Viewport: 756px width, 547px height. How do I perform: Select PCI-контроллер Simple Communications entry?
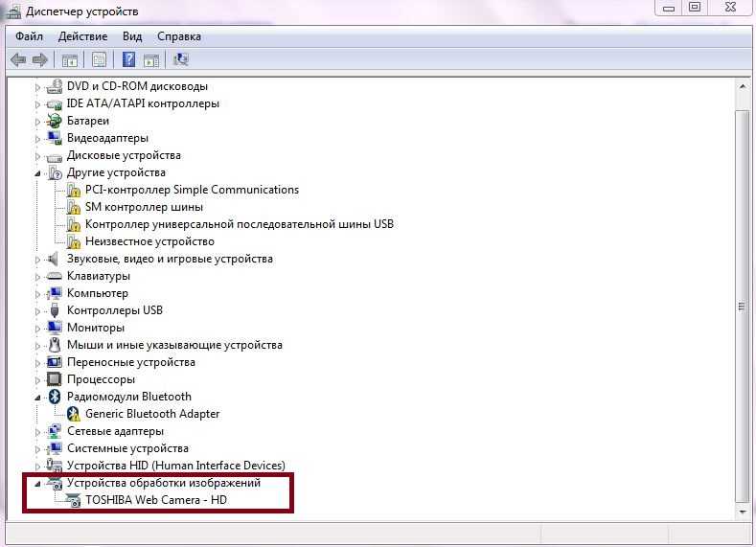coord(192,190)
